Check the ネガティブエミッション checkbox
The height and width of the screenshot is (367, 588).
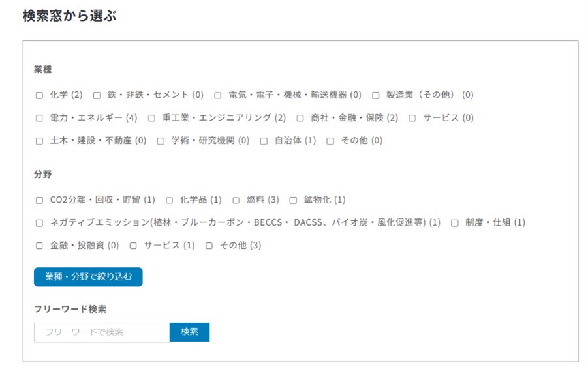[x=39, y=223]
